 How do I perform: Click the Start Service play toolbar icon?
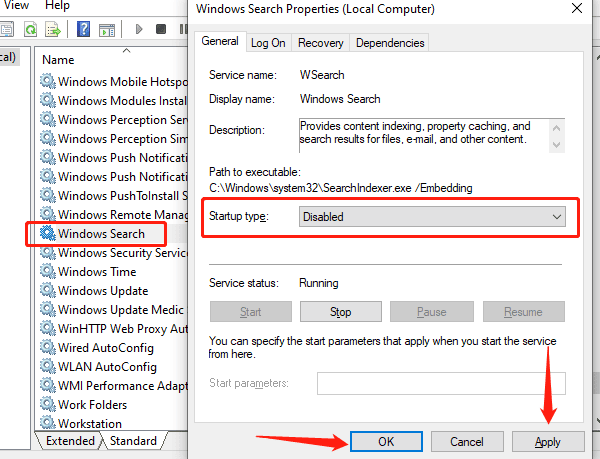(139, 29)
